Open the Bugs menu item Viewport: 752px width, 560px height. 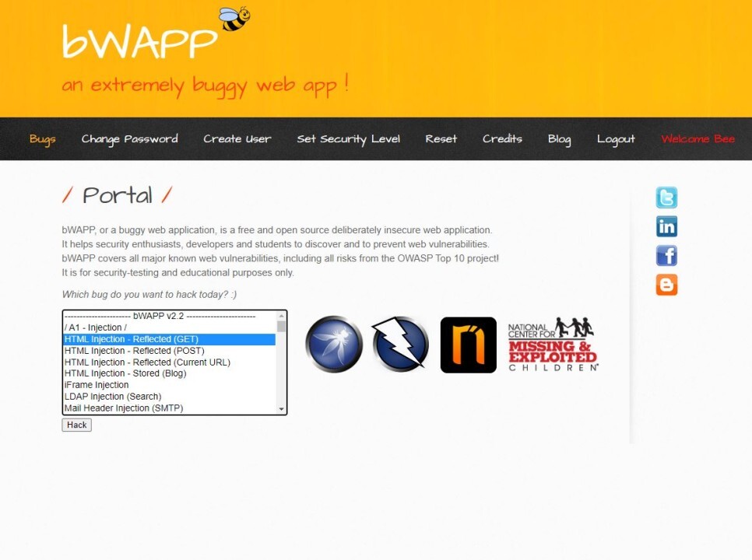tap(42, 139)
